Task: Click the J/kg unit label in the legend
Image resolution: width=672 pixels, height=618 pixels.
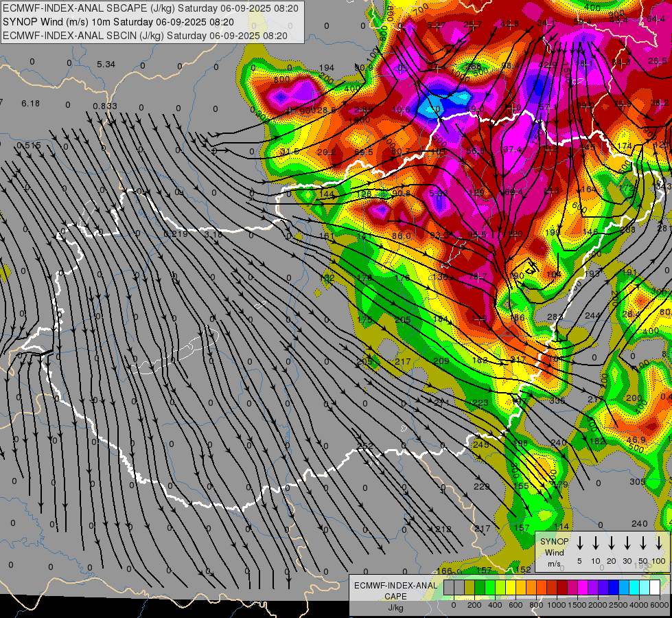Action: (395, 608)
